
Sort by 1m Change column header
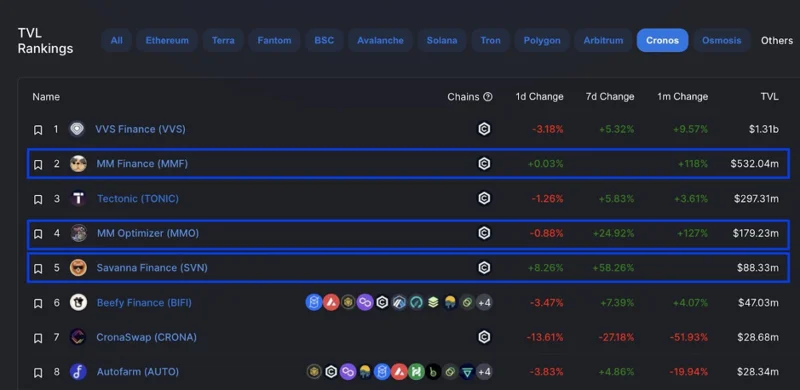[682, 96]
